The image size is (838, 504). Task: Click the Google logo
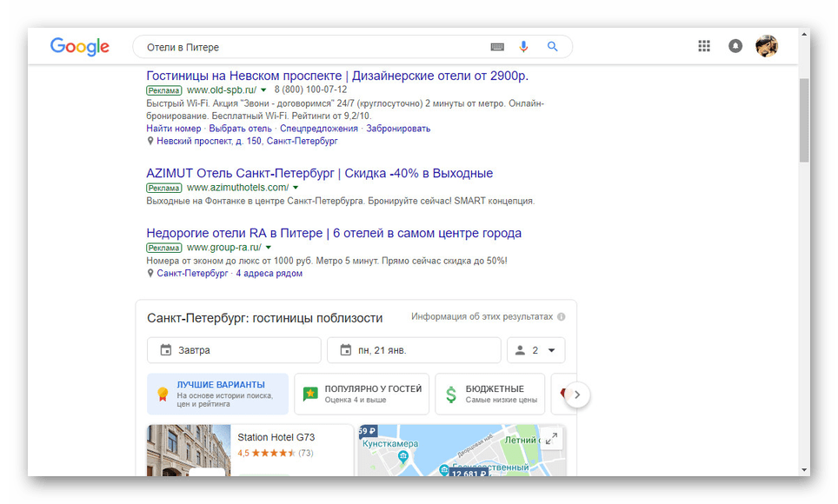point(80,47)
